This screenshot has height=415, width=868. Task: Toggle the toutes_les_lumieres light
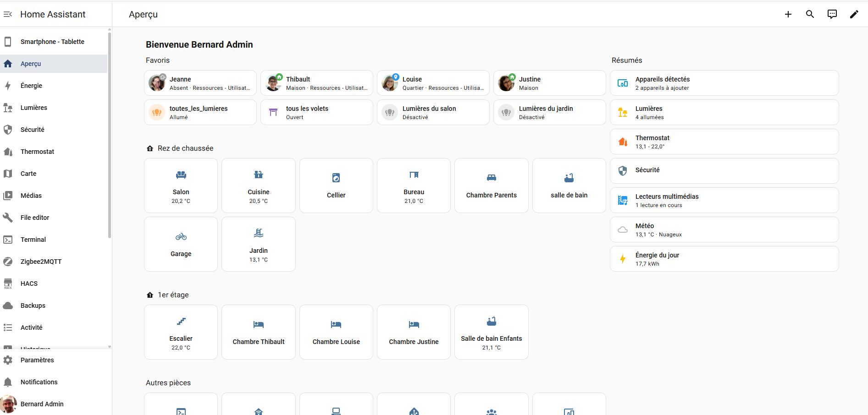157,112
